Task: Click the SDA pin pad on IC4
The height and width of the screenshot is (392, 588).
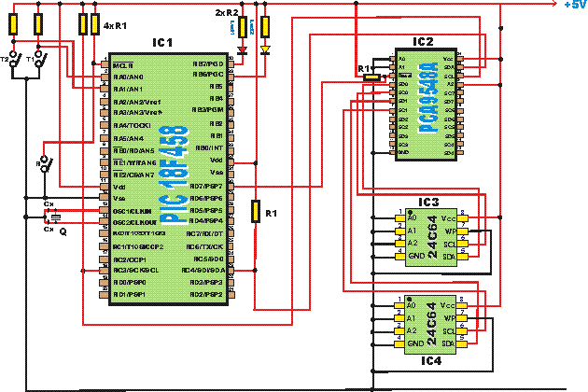Action: (462, 343)
